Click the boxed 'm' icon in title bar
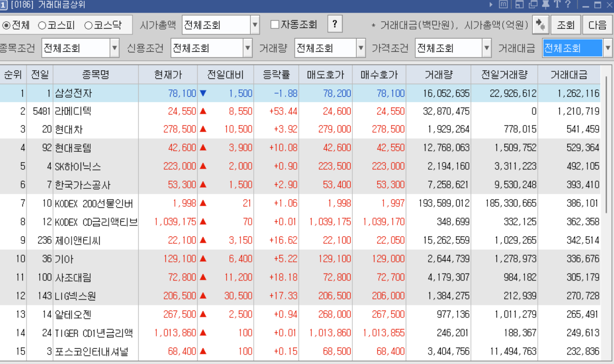Viewport: 614px width, 364px height. coord(504,5)
